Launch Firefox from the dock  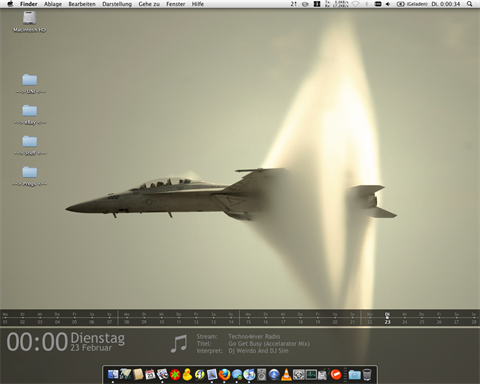coord(224,375)
